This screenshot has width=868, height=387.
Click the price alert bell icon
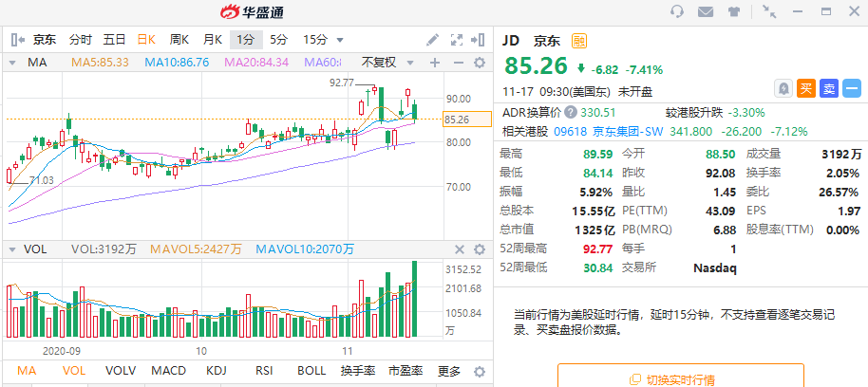(x=783, y=88)
